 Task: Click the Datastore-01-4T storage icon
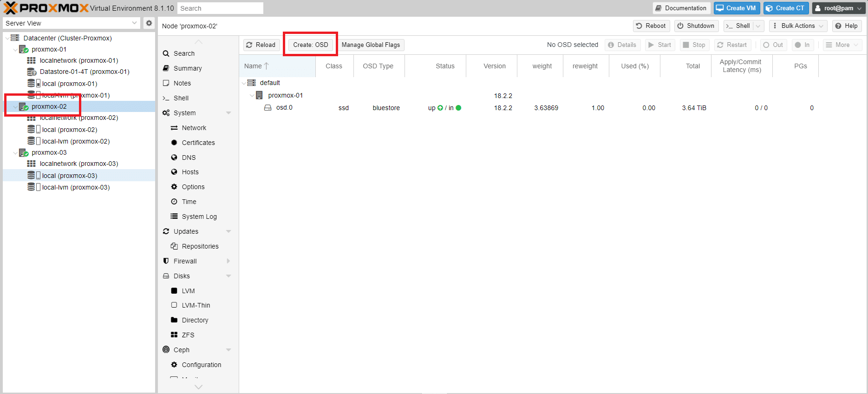tap(32, 72)
